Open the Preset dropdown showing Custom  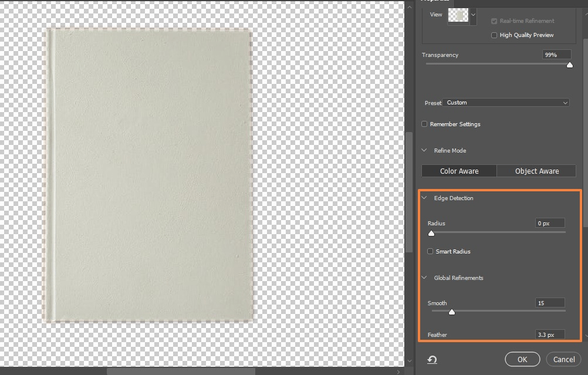[506, 103]
